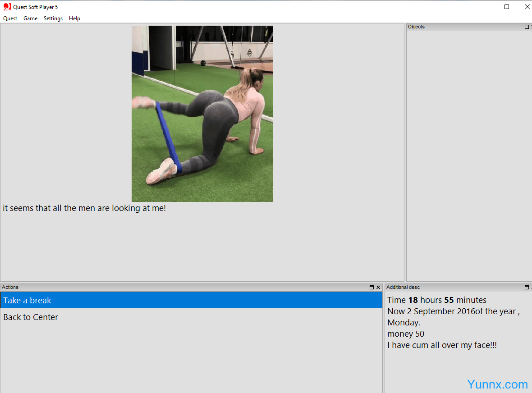532x393 pixels.
Task: Click the gym image in the main view
Action: click(x=202, y=114)
